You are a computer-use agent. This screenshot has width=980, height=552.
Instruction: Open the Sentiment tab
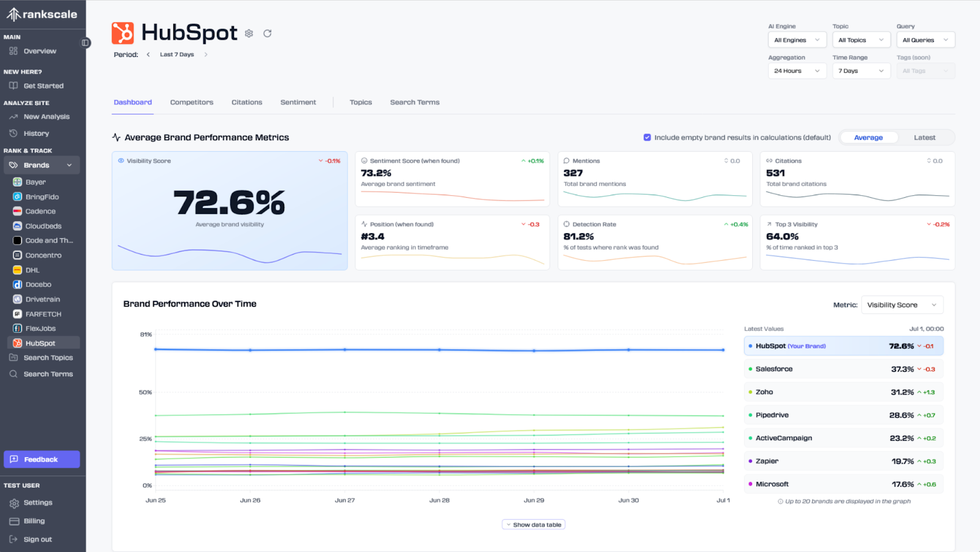pyautogui.click(x=298, y=102)
